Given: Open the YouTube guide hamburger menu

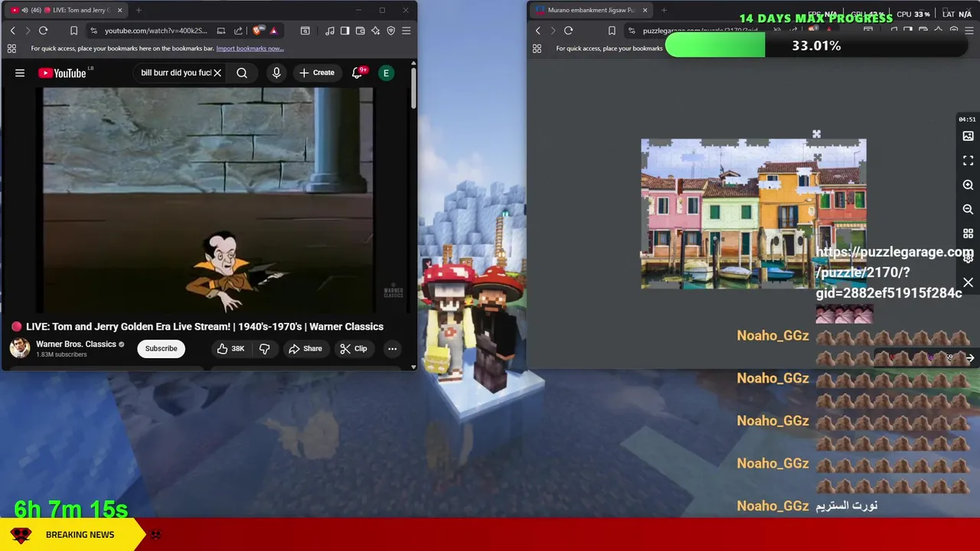Looking at the screenshot, I should tap(20, 73).
